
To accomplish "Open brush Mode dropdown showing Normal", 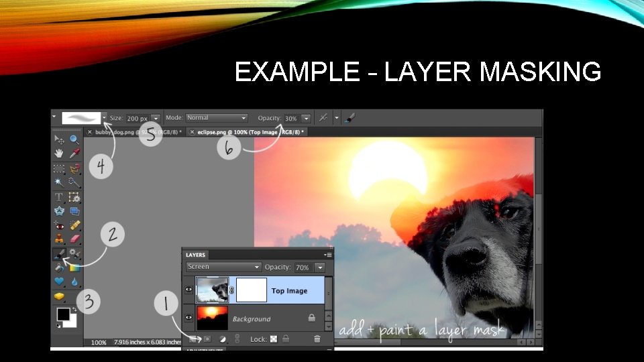I will coord(217,118).
